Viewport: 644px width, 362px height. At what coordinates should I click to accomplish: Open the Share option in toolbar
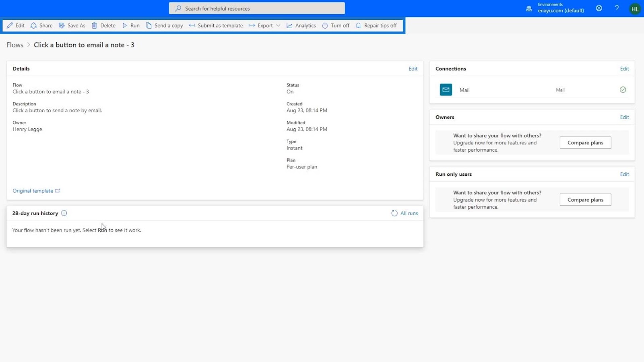[x=41, y=25]
